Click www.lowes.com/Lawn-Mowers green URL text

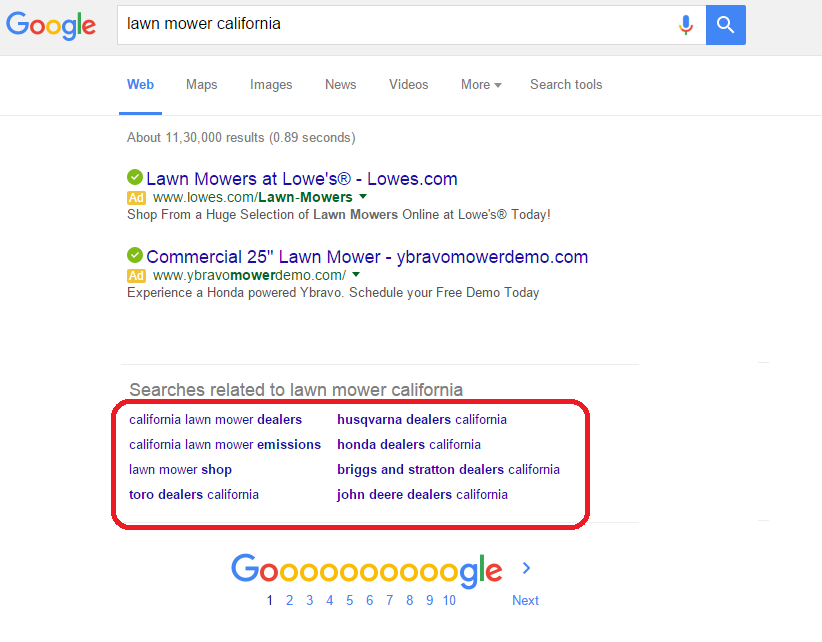253,197
